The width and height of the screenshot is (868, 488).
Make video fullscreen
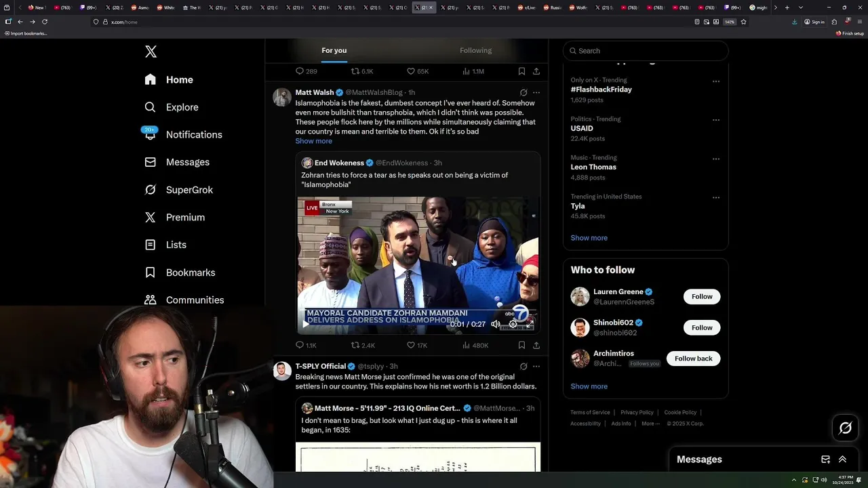pyautogui.click(x=530, y=324)
